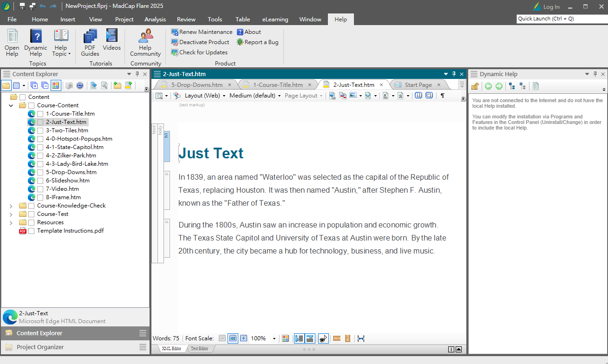
Task: Click the increase font scale plus button
Action: point(243,338)
